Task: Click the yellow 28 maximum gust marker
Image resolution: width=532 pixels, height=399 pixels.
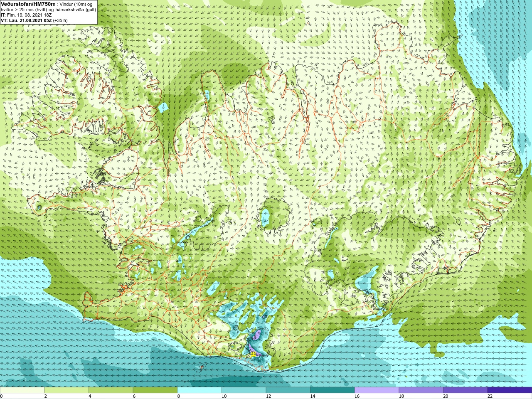Action: 253,354
